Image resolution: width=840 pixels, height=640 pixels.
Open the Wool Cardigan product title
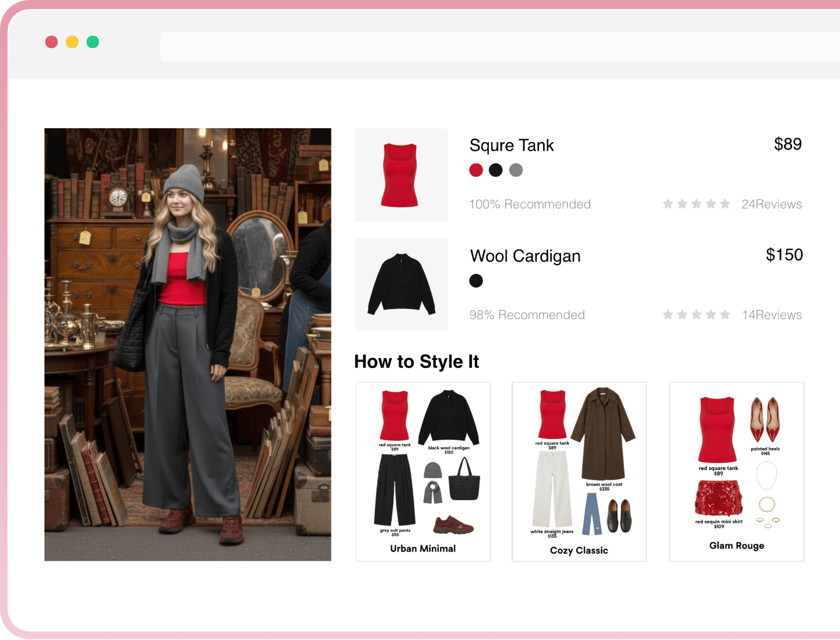(x=525, y=256)
